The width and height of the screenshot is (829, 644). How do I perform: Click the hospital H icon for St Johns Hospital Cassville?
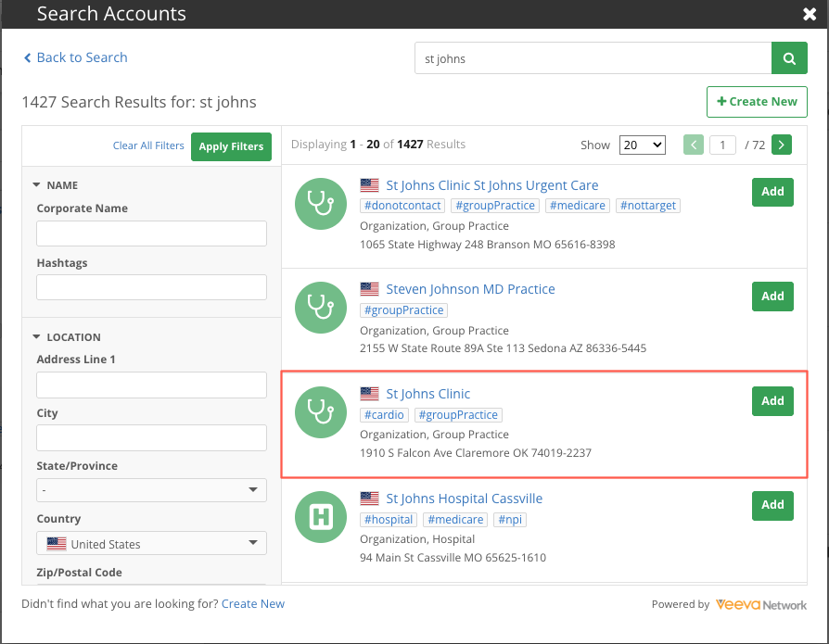click(x=320, y=517)
